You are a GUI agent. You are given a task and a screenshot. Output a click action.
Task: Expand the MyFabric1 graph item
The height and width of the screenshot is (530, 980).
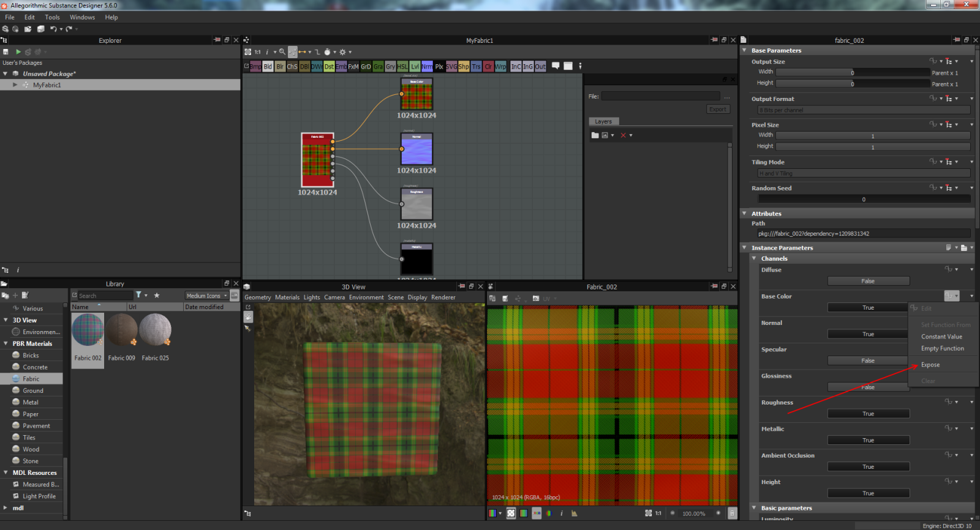click(x=15, y=85)
